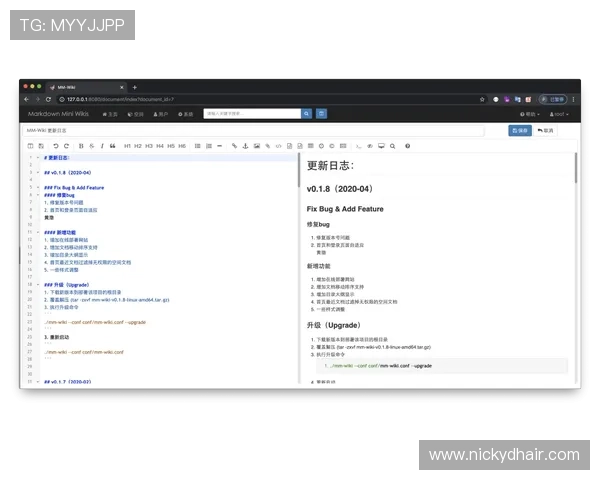Viewport: 600px width, 480px height.
Task: Apply Italic formatting from the toolbar
Action: (x=102, y=146)
